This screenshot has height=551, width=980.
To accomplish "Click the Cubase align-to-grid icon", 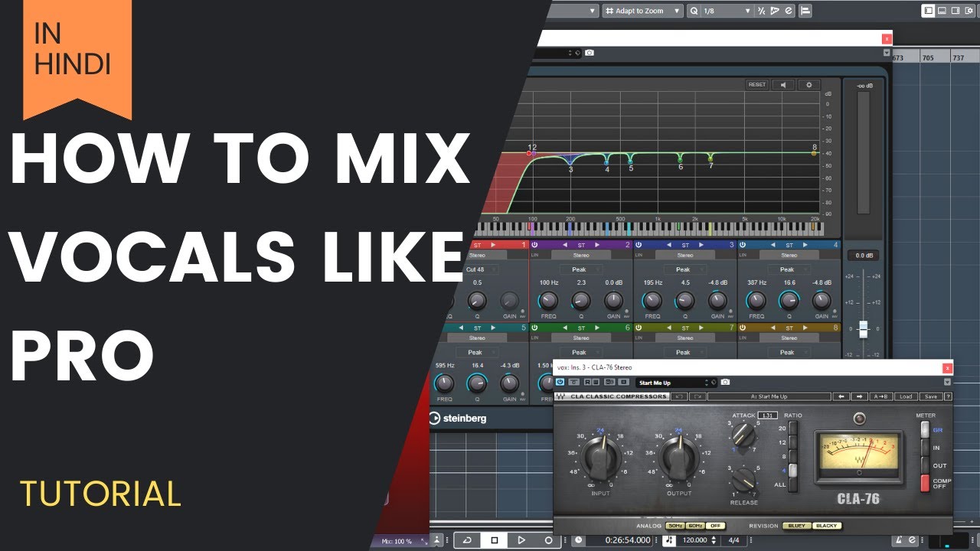I will click(805, 11).
